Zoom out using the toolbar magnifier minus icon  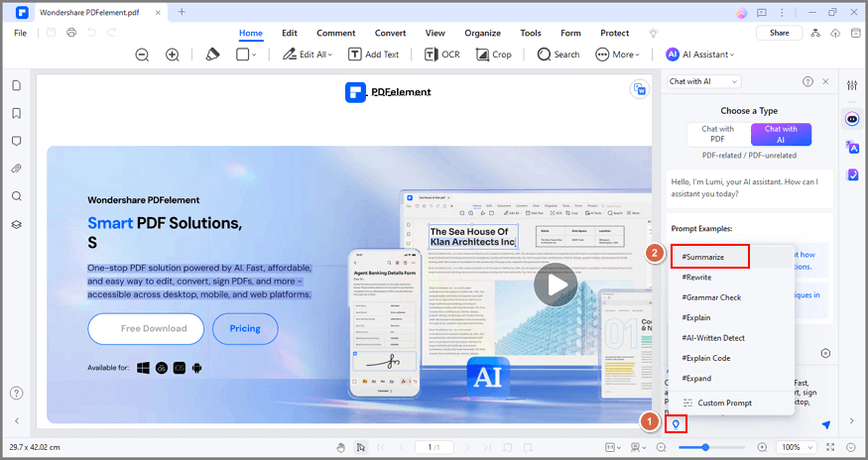pyautogui.click(x=142, y=55)
